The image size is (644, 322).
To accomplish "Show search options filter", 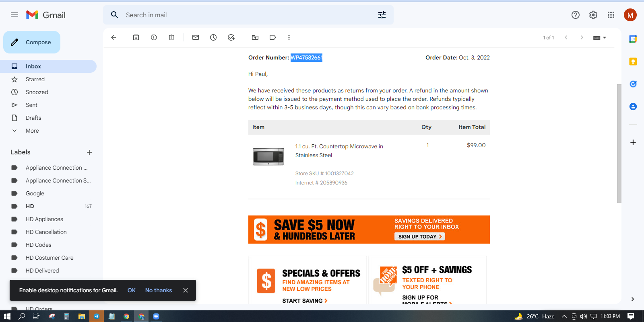I will coord(382,15).
